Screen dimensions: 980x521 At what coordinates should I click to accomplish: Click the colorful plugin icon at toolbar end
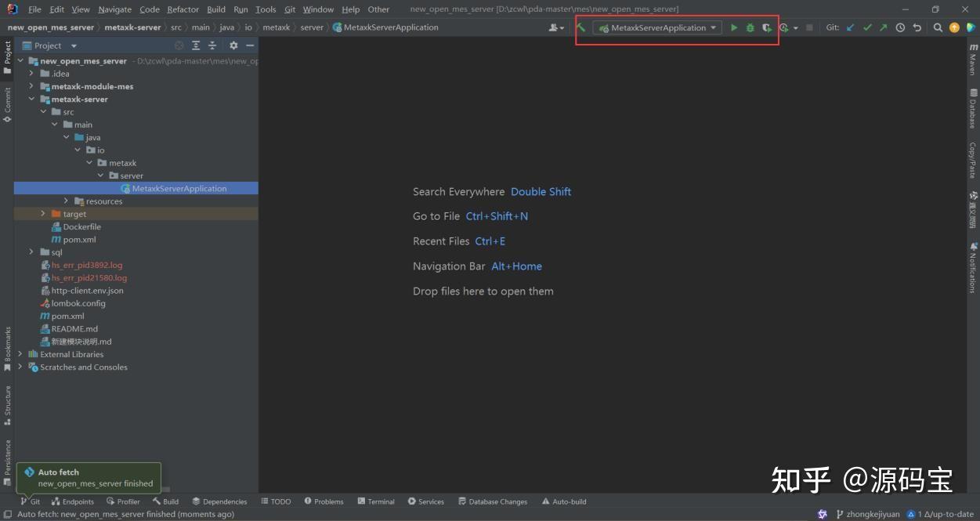point(971,27)
